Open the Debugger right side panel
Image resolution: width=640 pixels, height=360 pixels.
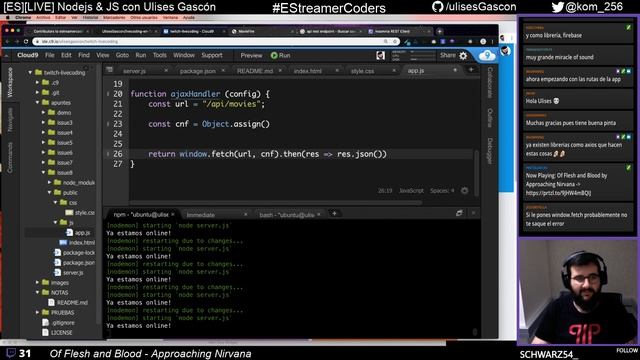coord(490,151)
